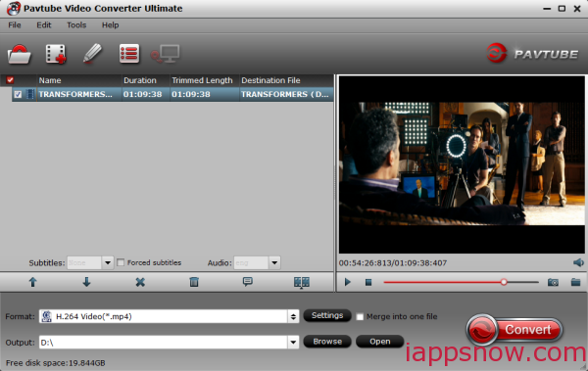Expand the Subtitles dropdown
This screenshot has height=371, width=588.
click(108, 262)
